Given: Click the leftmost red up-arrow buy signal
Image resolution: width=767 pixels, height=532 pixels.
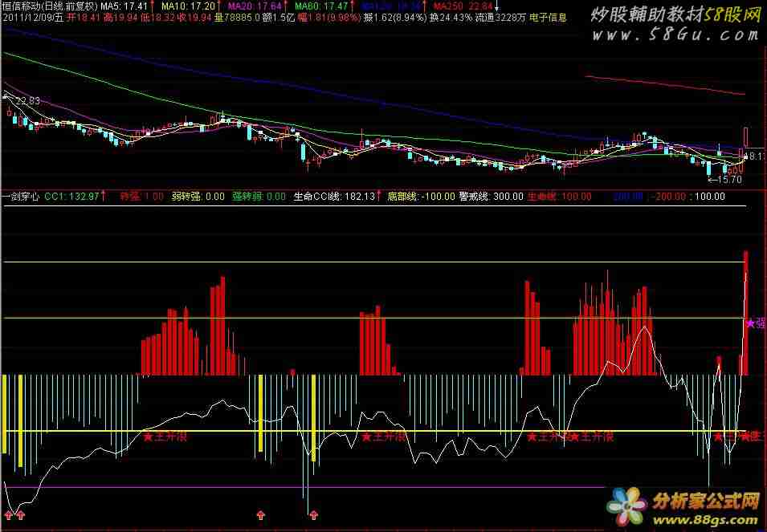Looking at the screenshot, I should [x=9, y=514].
